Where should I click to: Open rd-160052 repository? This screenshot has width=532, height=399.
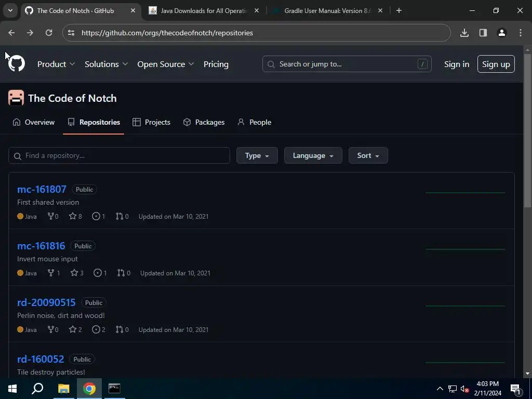click(41, 359)
